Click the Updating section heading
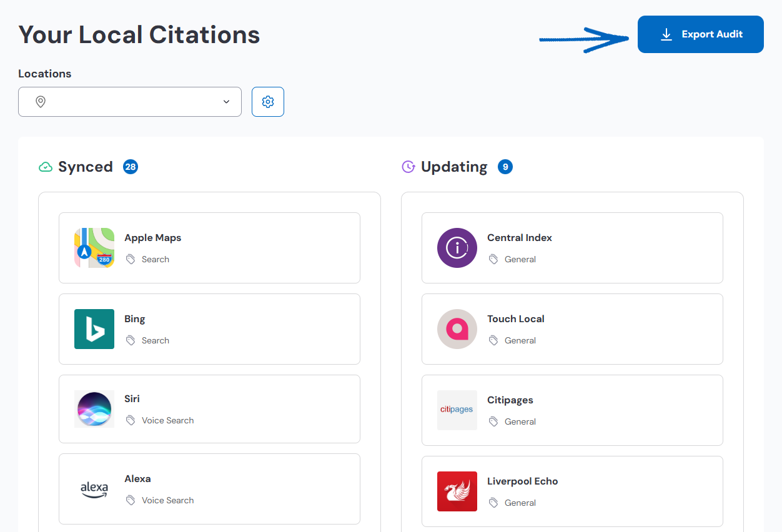 pos(454,167)
